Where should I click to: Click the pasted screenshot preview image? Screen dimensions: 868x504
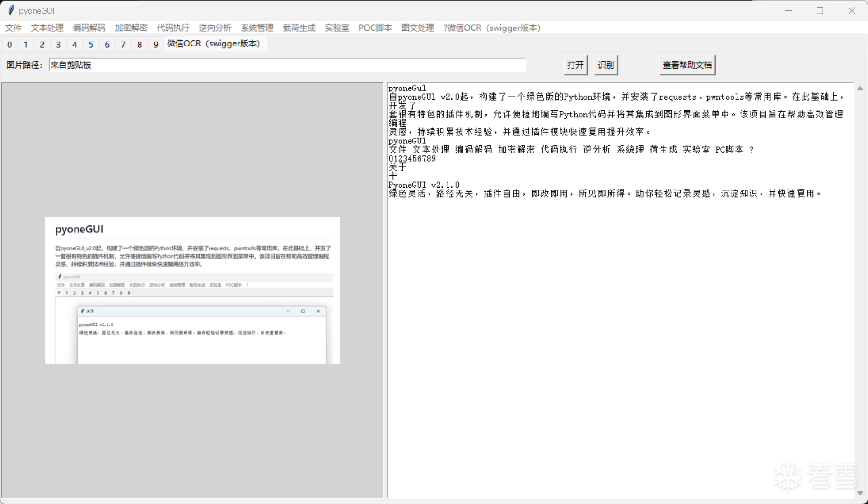coord(192,290)
